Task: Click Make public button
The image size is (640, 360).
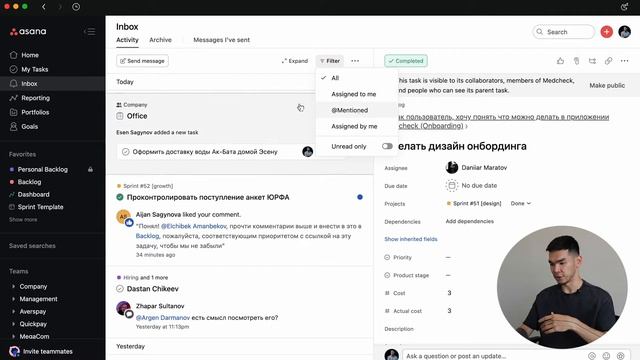Action: pyautogui.click(x=607, y=85)
